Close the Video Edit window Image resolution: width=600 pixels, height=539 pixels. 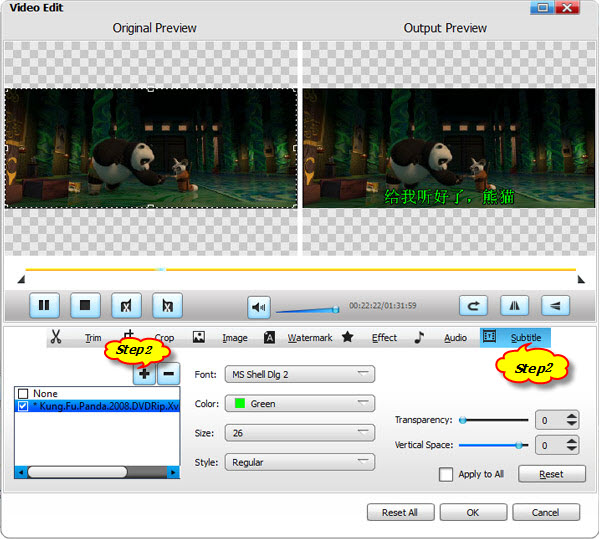tap(567, 8)
